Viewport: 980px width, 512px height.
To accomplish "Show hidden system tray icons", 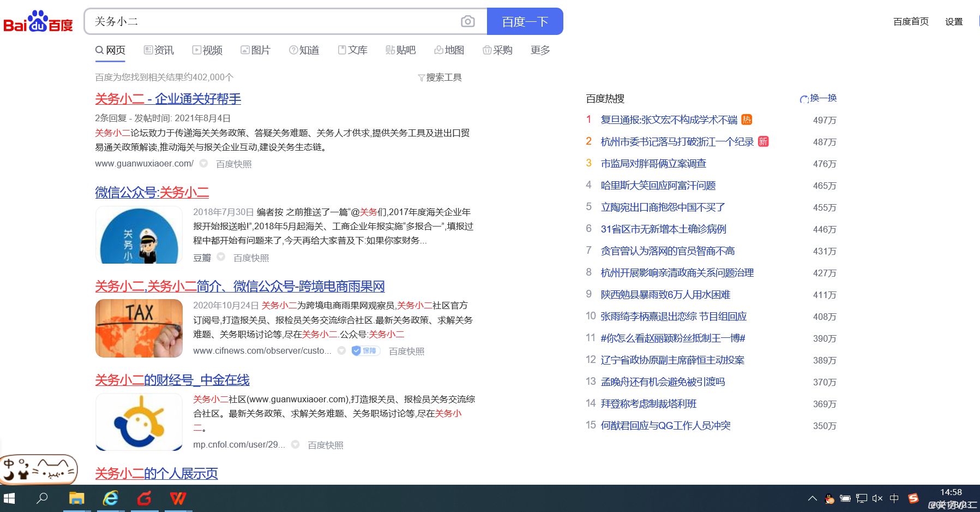I will [812, 498].
